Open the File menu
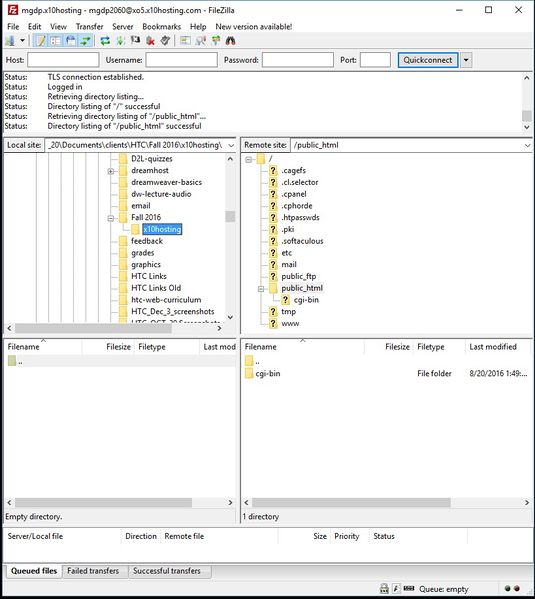Screen dimensions: 535x599 [x=13, y=27]
